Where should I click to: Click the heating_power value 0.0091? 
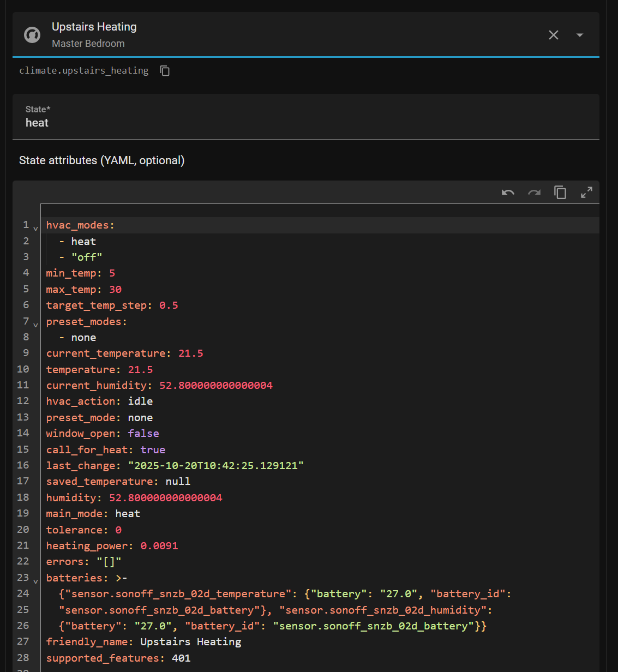pos(159,546)
